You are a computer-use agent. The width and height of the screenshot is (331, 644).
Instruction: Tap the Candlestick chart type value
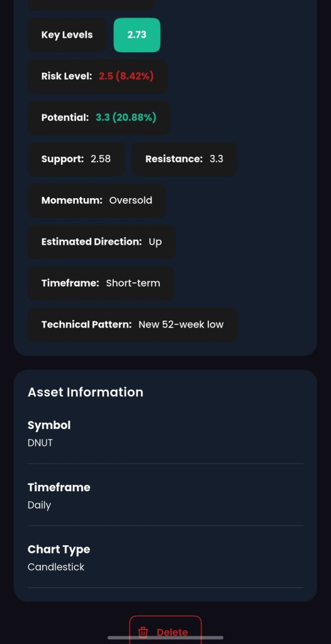tap(56, 567)
